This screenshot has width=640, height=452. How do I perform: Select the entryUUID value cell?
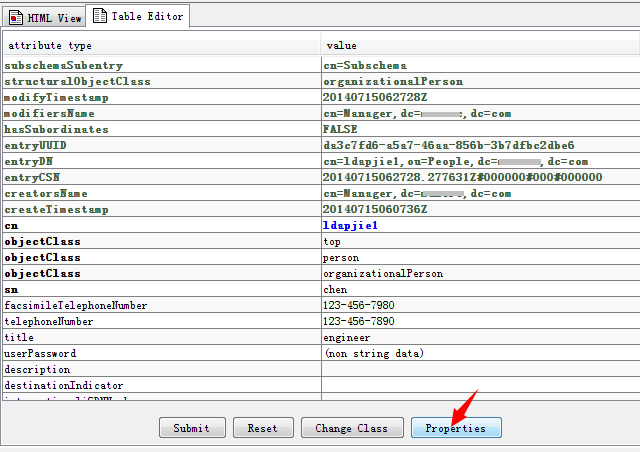coord(448,146)
